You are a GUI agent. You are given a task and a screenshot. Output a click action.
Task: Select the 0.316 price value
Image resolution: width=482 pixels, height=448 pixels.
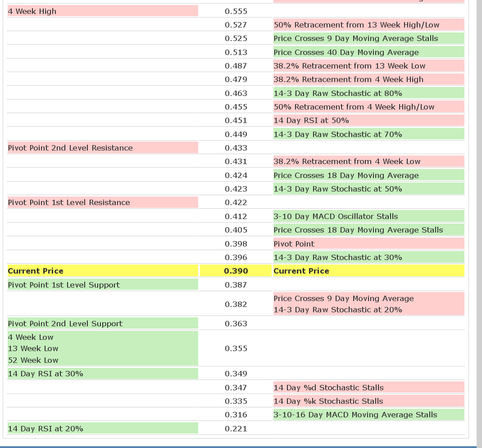click(236, 415)
